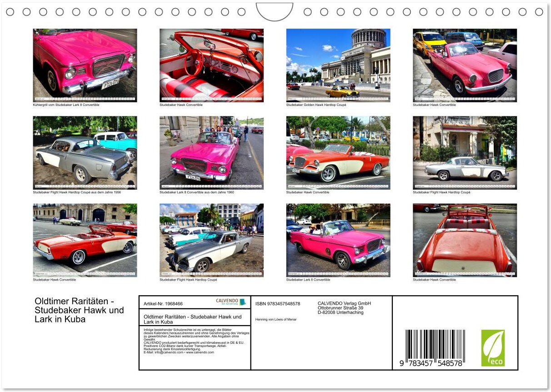Open the Capitol building Golden Hawk photo

338,65
